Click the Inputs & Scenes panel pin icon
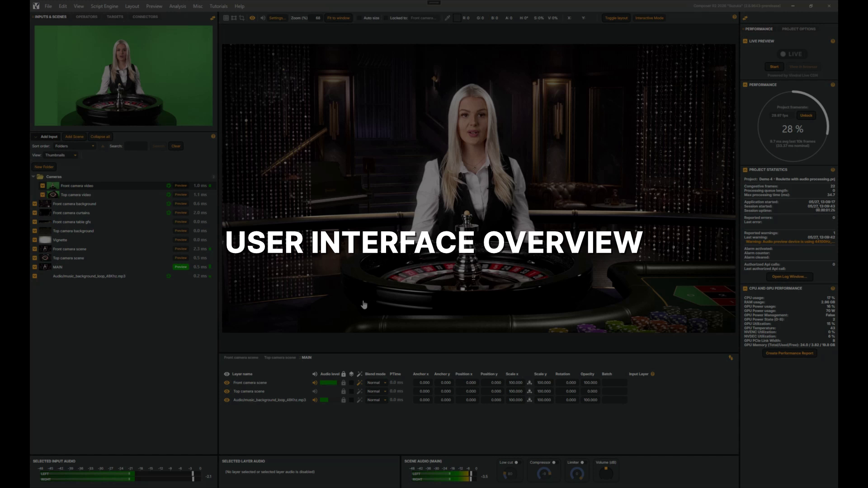The height and width of the screenshot is (488, 868). pyautogui.click(x=212, y=18)
